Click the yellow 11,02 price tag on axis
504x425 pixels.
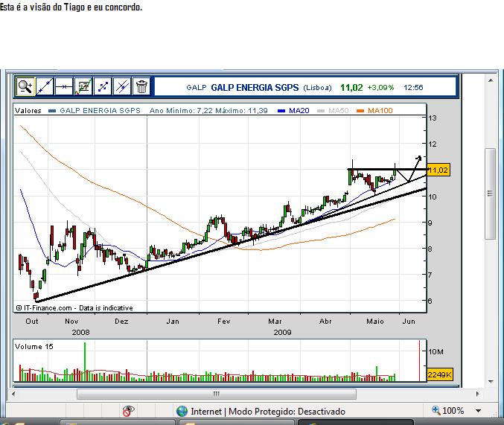[x=438, y=170]
